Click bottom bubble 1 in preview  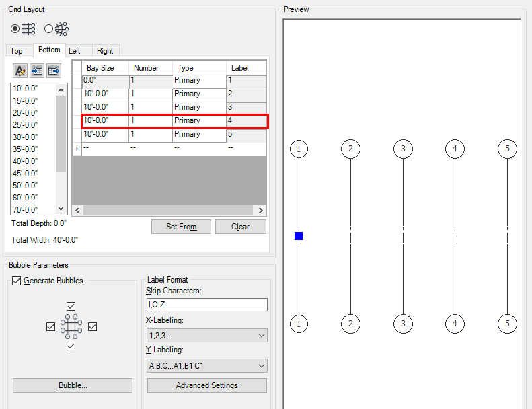299,324
